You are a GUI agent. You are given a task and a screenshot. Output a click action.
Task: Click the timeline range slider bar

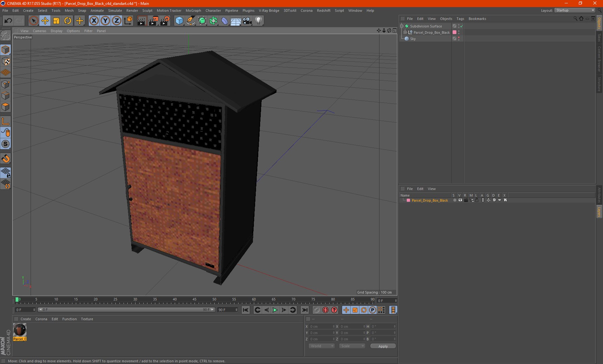pos(126,310)
